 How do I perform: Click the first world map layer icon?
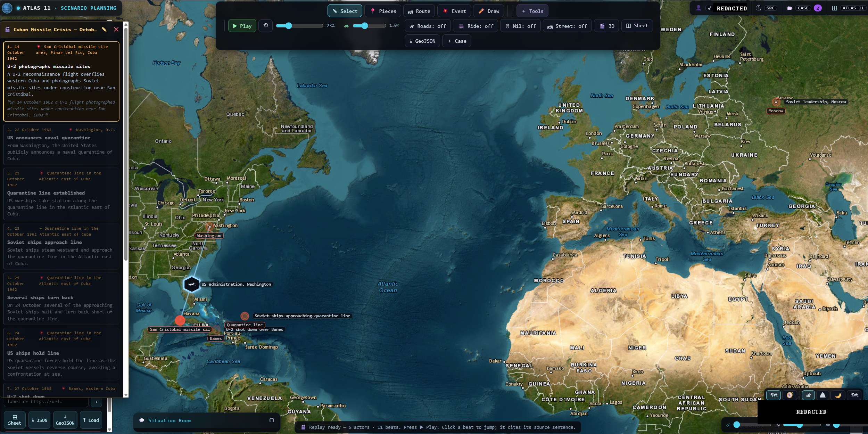(x=774, y=395)
